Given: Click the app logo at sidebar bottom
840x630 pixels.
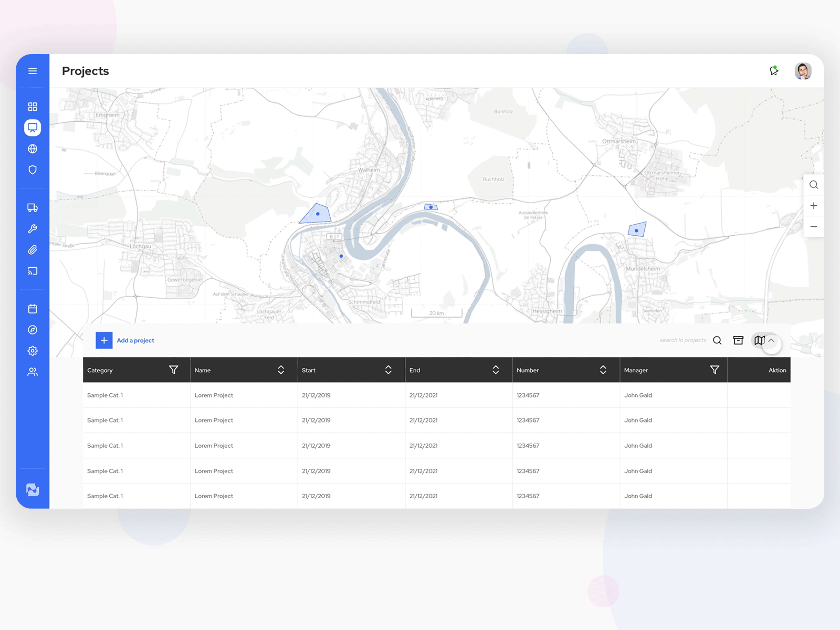Looking at the screenshot, I should (33, 489).
